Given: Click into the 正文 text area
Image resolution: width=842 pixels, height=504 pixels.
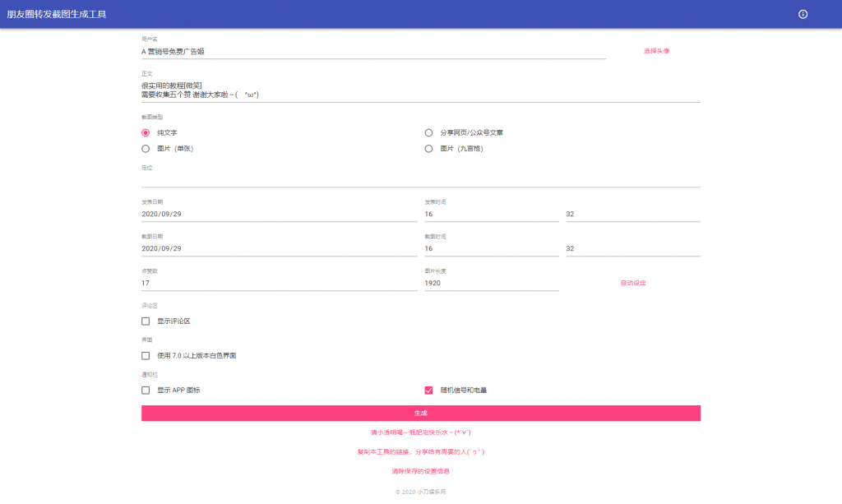Looking at the screenshot, I should 420,90.
